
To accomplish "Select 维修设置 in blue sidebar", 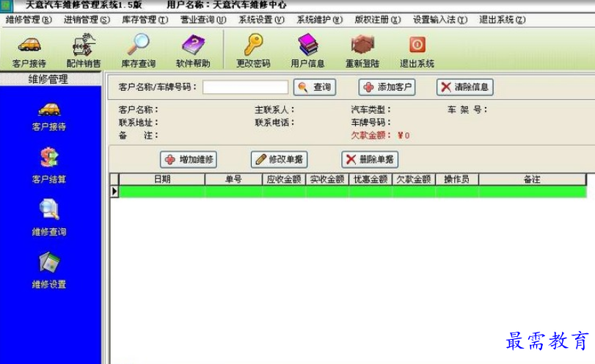I will pyautogui.click(x=49, y=271).
